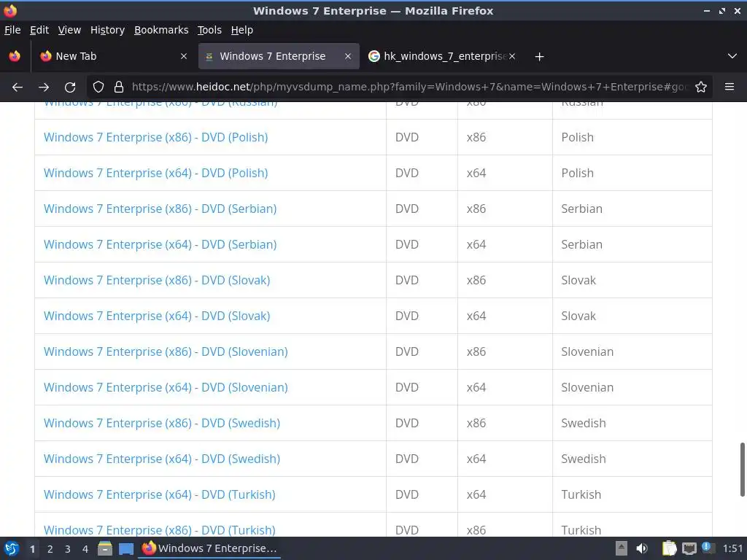Open the tracking protection shield icon
747x560 pixels.
[98, 87]
